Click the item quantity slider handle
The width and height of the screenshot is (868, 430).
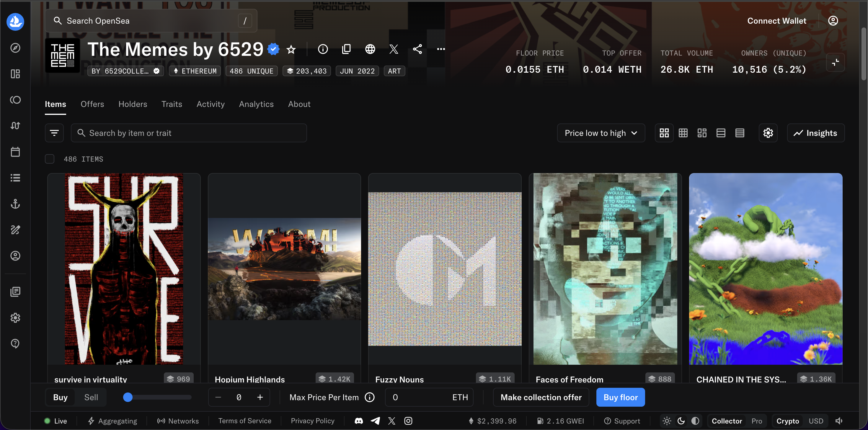coord(128,397)
